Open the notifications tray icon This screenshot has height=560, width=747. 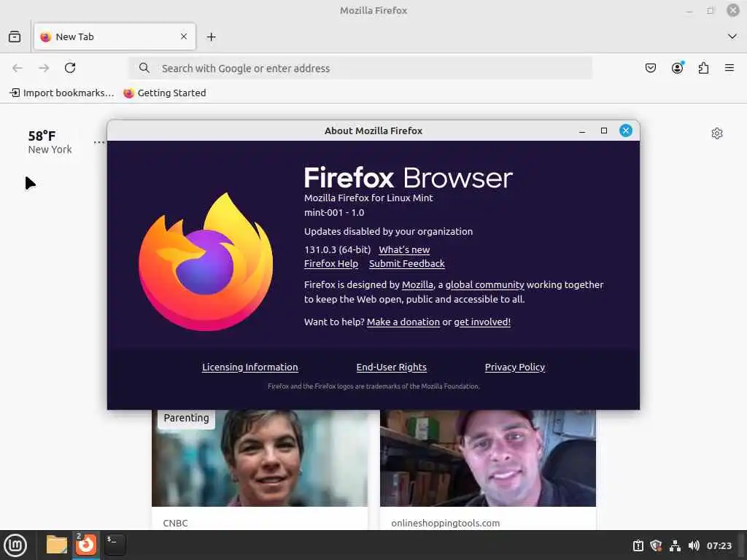click(638, 545)
